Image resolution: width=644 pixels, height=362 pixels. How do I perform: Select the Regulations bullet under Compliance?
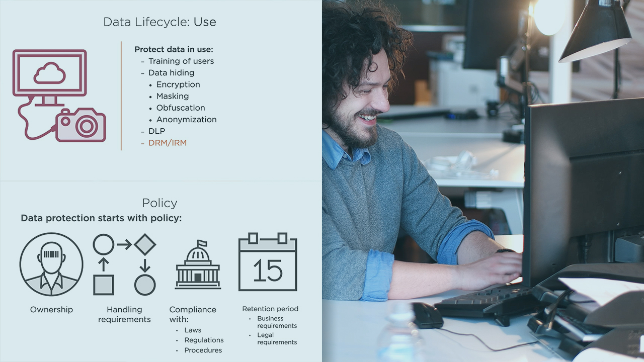pos(204,340)
